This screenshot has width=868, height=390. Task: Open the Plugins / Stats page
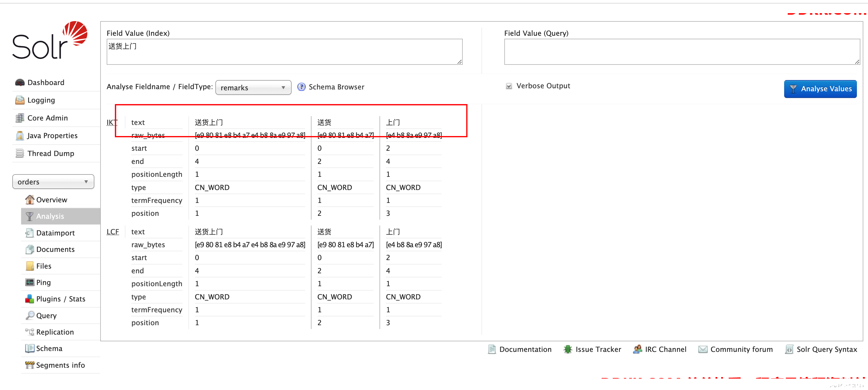coord(61,299)
